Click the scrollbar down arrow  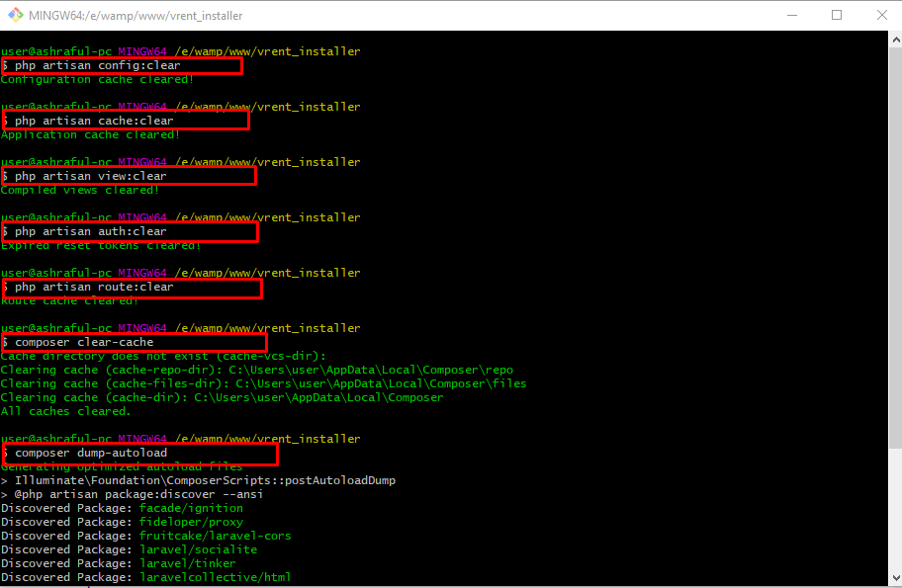[x=893, y=578]
